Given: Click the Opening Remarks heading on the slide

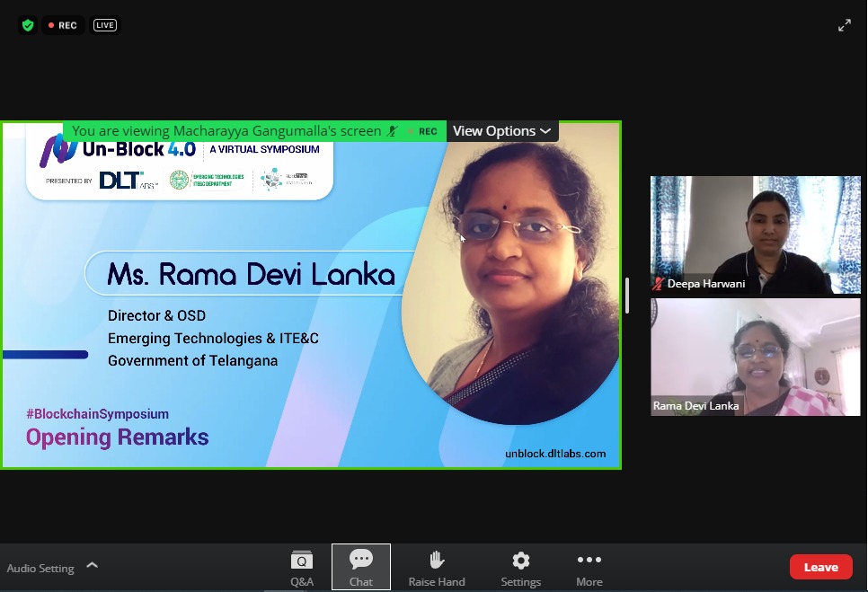Looking at the screenshot, I should [118, 437].
